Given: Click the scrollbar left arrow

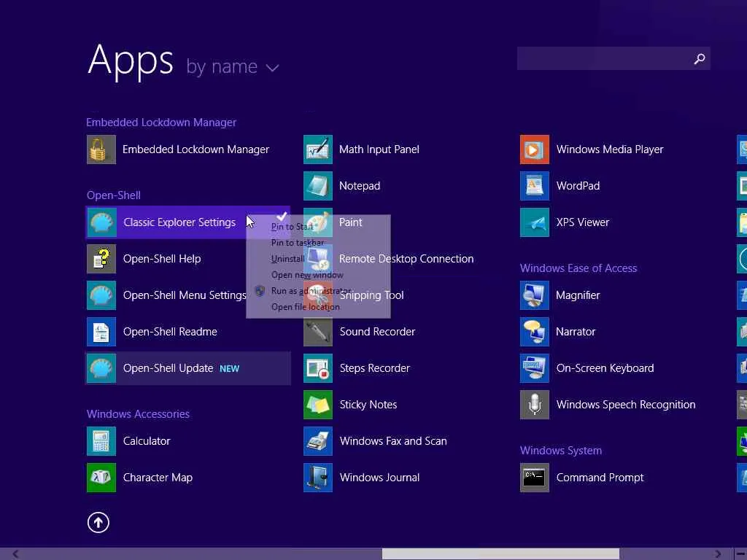Looking at the screenshot, I should click(x=16, y=554).
